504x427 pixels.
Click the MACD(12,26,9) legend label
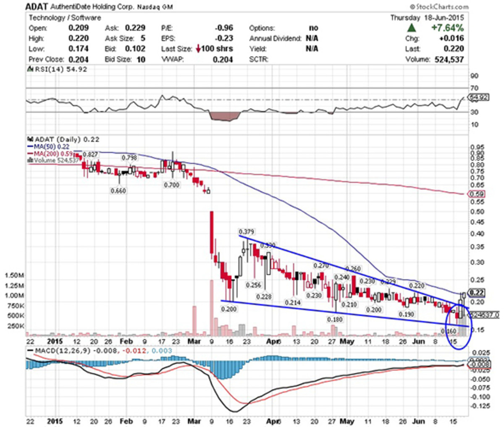[x=62, y=351]
